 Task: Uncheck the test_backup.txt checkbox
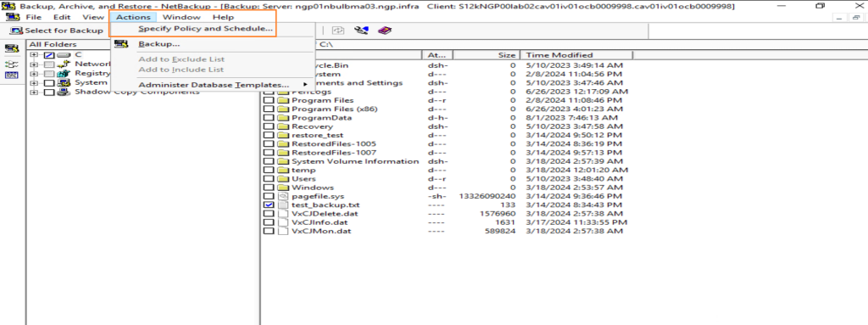[x=269, y=205]
